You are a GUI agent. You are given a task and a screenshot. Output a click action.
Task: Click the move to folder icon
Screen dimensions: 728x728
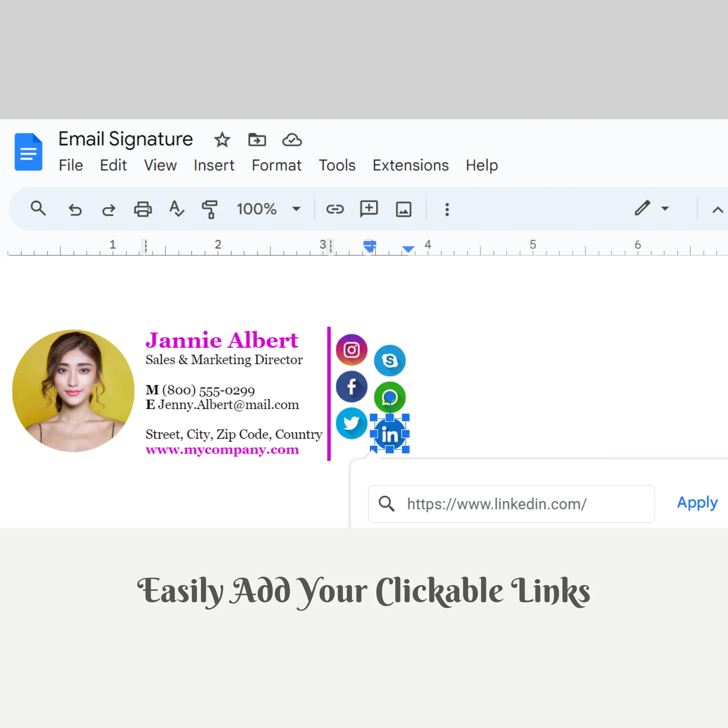coord(257,140)
